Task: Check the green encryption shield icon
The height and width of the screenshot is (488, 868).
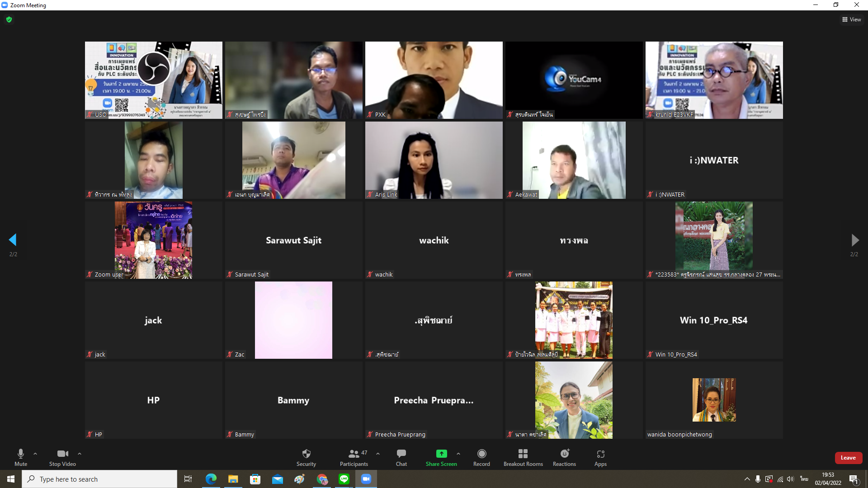Action: 9,19
